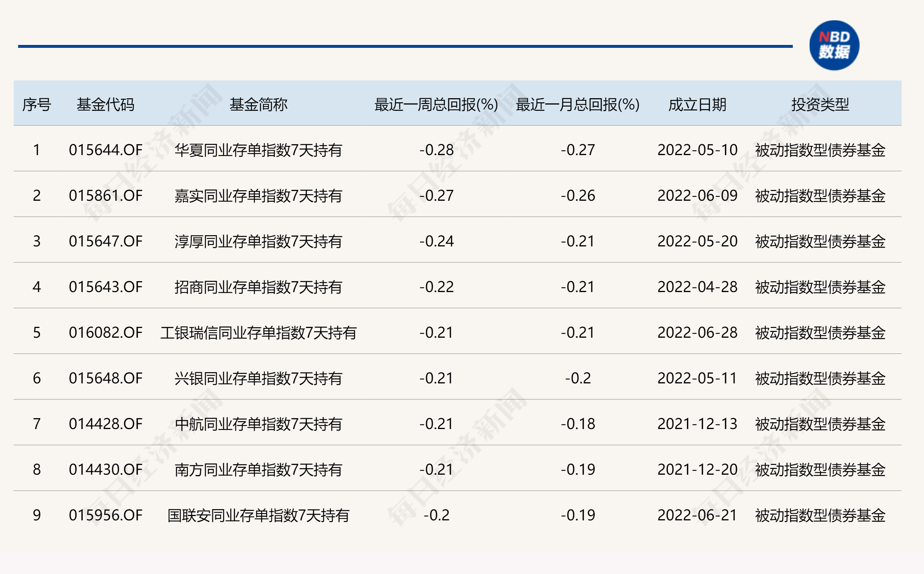The image size is (924, 574).
Task: Select fund code 014430.OF
Action: [105, 470]
